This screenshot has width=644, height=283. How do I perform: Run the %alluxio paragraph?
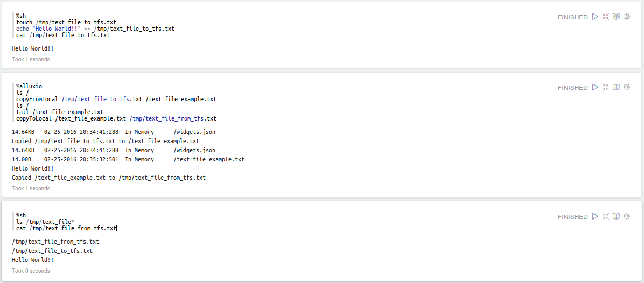point(595,87)
